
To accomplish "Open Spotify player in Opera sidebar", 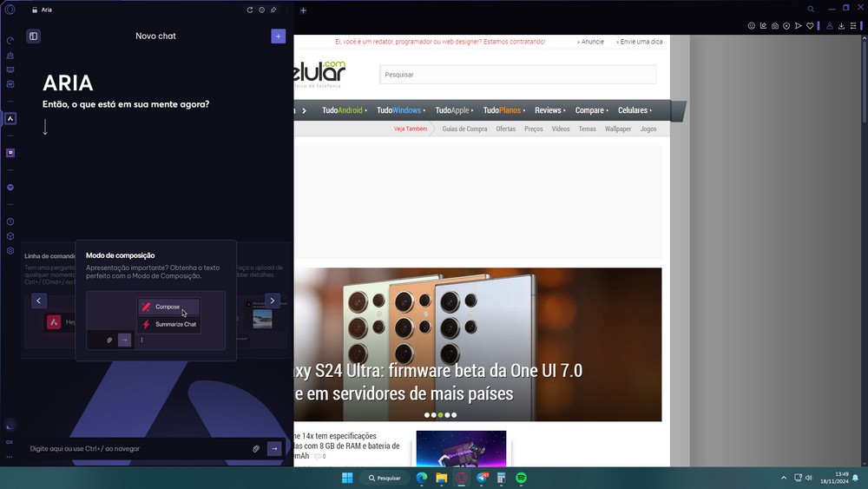I will [10, 187].
